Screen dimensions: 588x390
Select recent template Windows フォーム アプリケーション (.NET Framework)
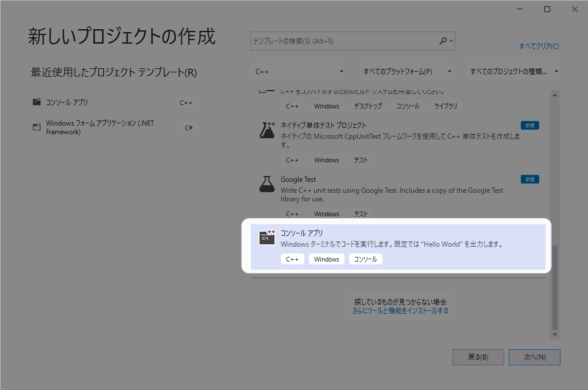(114, 127)
